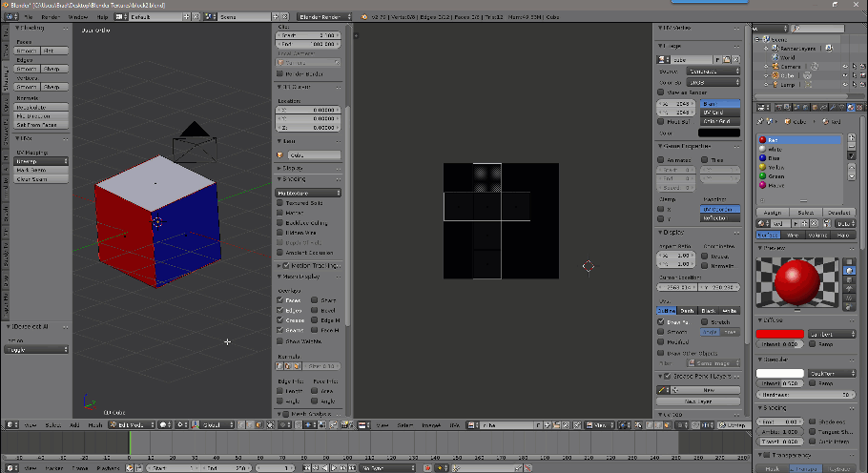Open the Blender Render engine dropdown
The height and width of the screenshot is (473, 868).
[x=324, y=17]
